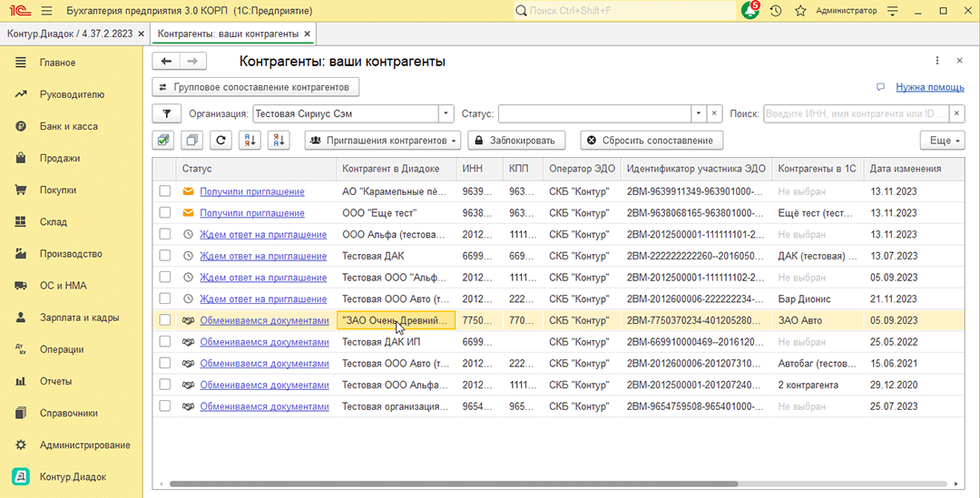Open Контур.Диадок sidebar section
Image resolution: width=980 pixels, height=498 pixels.
pos(72,477)
